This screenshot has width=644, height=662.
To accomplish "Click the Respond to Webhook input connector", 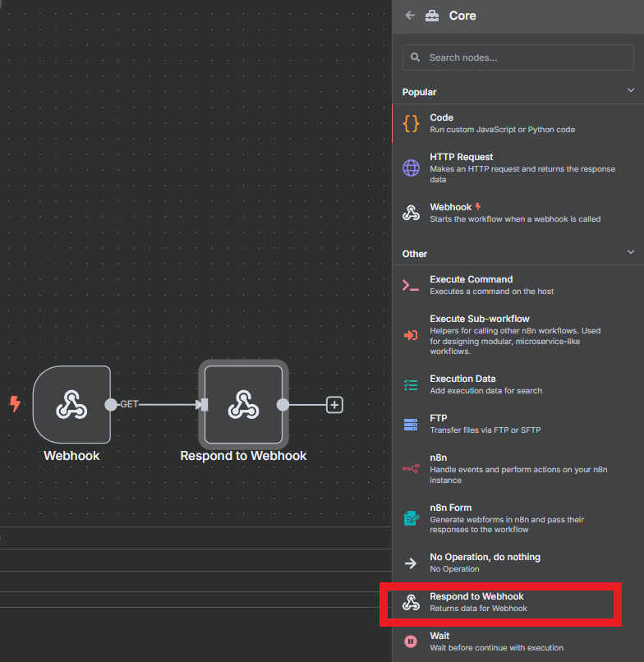I will (205, 405).
